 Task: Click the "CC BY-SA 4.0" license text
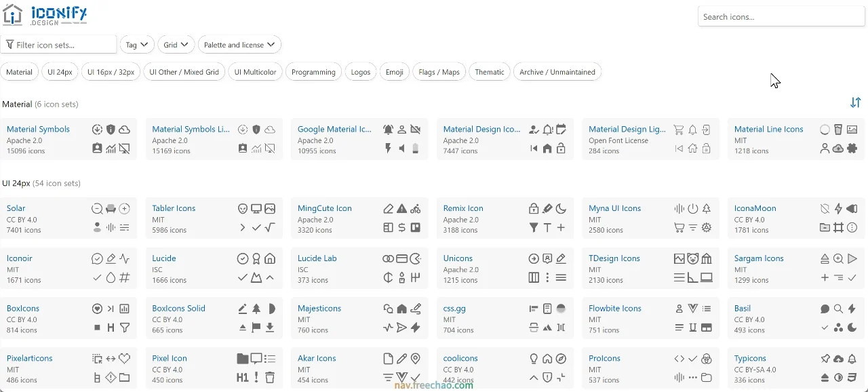tap(755, 370)
